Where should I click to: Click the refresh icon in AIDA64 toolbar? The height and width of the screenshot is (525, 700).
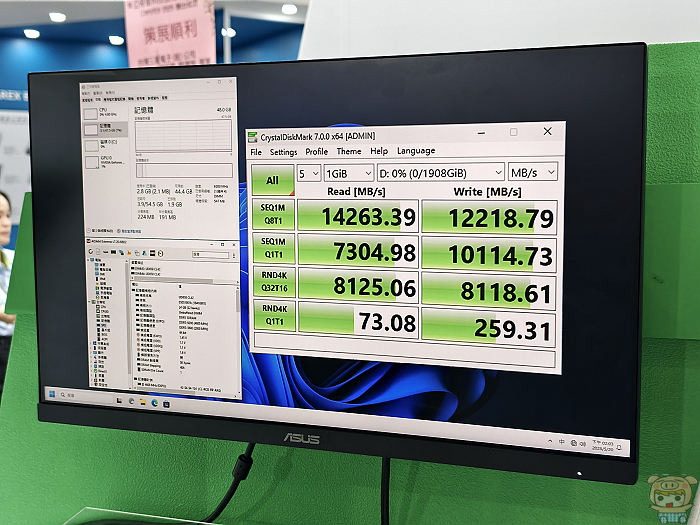coord(91,252)
